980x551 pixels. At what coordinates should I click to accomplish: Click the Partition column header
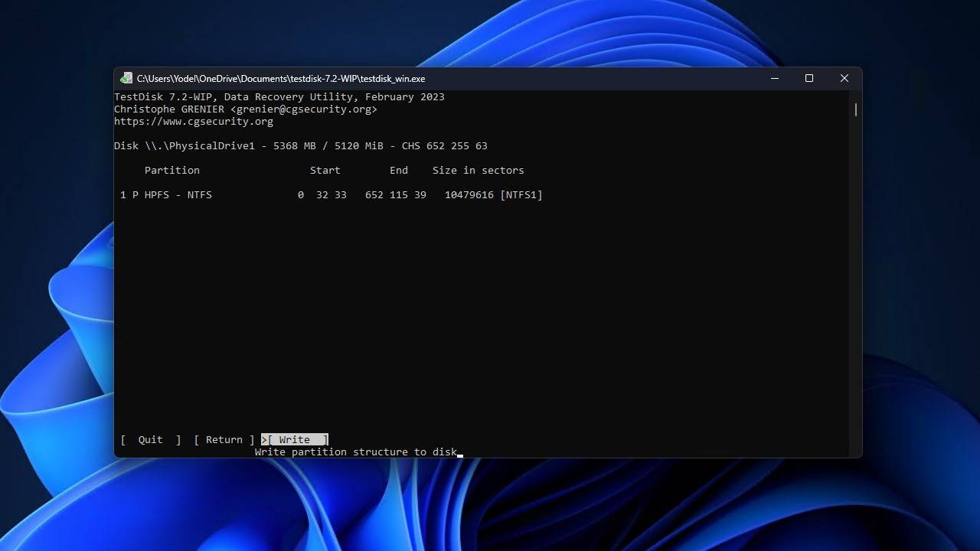[x=171, y=171]
